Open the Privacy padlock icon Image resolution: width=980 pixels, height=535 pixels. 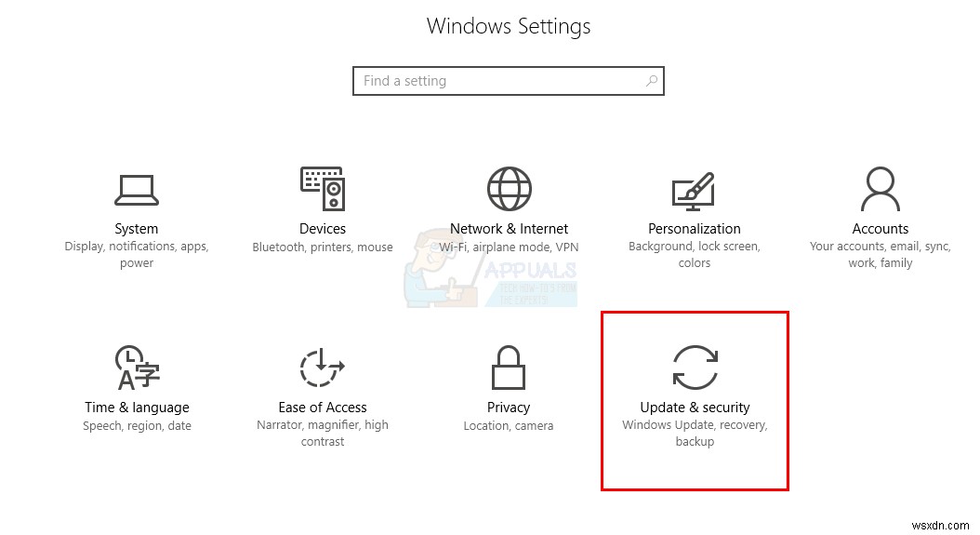[508, 368]
